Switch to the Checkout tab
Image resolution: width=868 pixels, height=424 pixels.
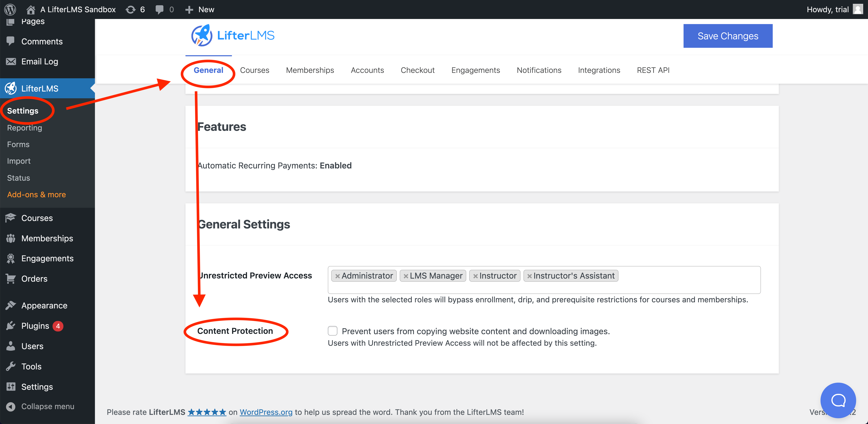click(418, 70)
